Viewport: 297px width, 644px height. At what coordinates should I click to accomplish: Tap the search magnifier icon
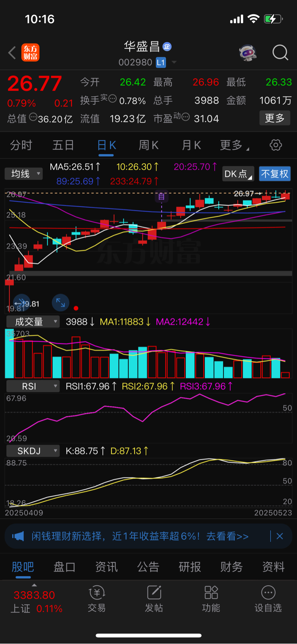pos(280,52)
